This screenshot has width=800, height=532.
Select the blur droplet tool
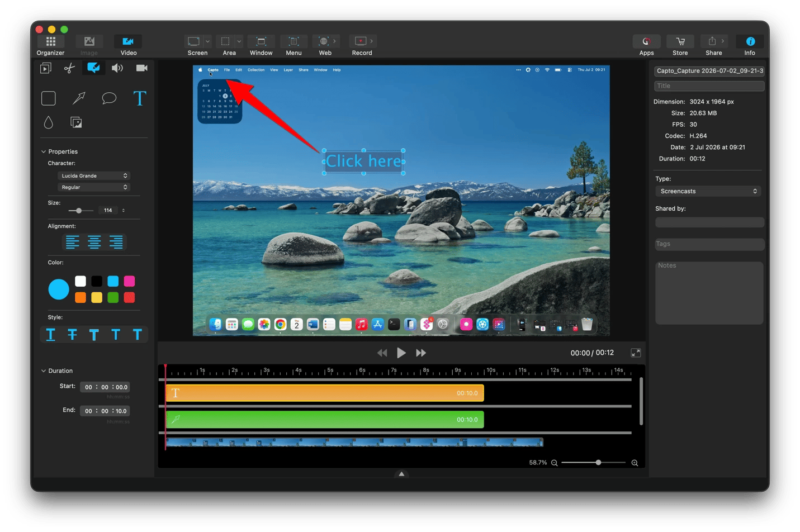(x=49, y=122)
